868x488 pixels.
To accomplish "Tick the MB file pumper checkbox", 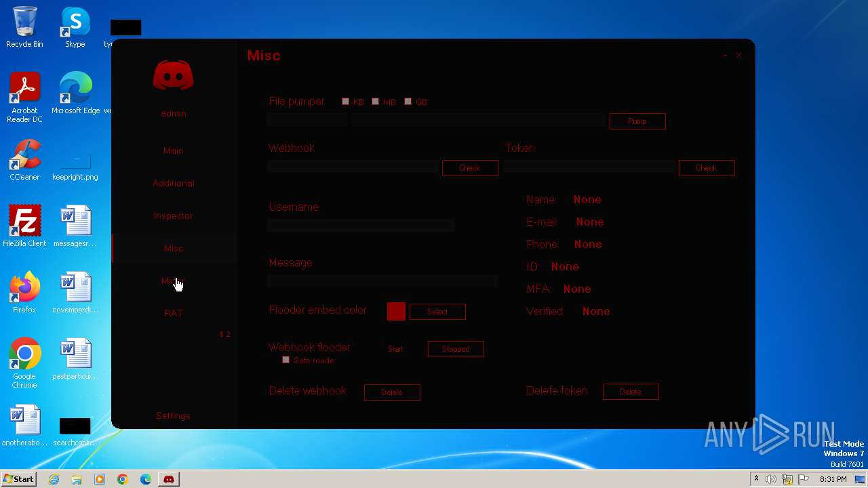I will 375,102.
